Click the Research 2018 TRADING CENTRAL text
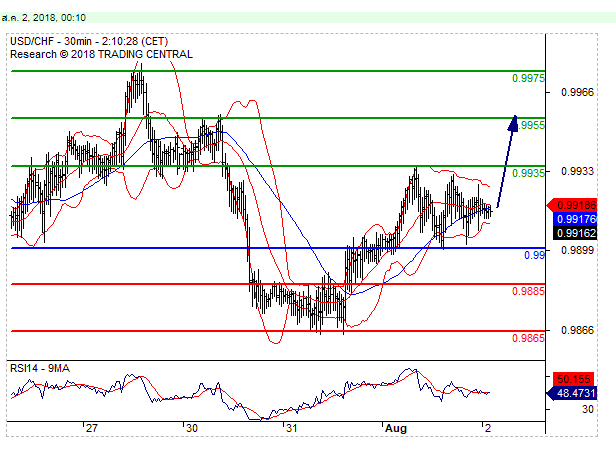 click(x=101, y=54)
